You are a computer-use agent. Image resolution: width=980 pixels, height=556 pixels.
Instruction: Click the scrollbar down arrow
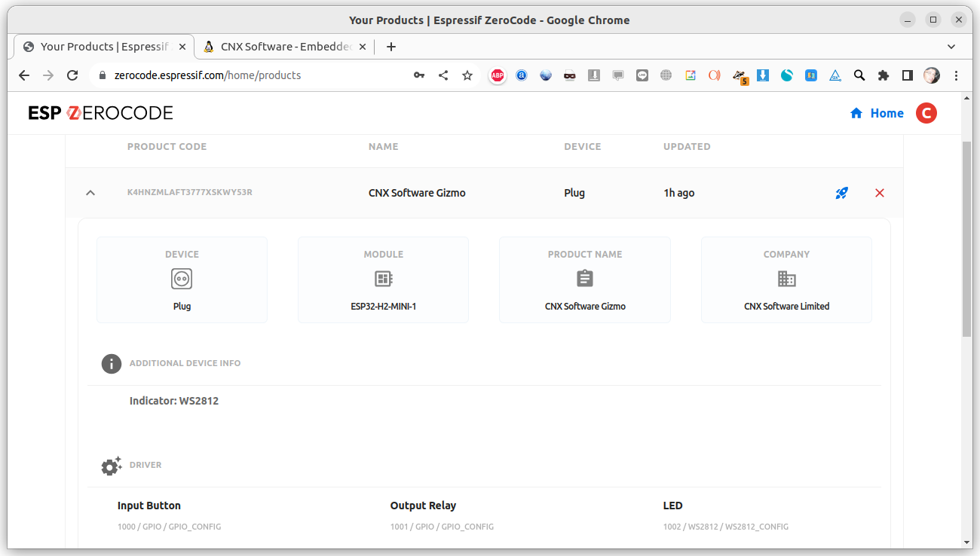click(967, 542)
